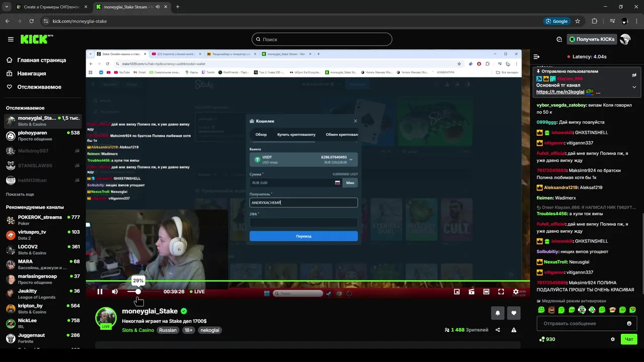Viewport: 644px width, 362px height.
Task: Open the user profile avatar menu
Action: click(625, 39)
